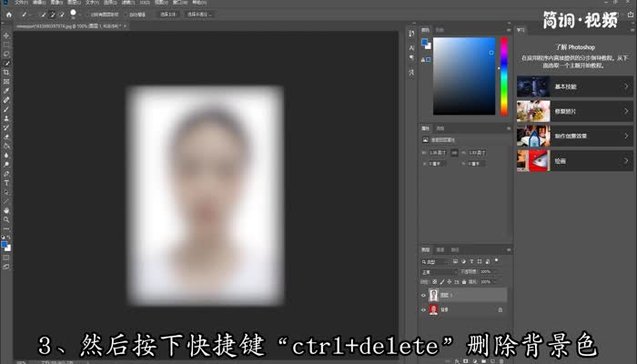Hide the top layer using its eye icon
637x364 pixels.
click(x=424, y=295)
